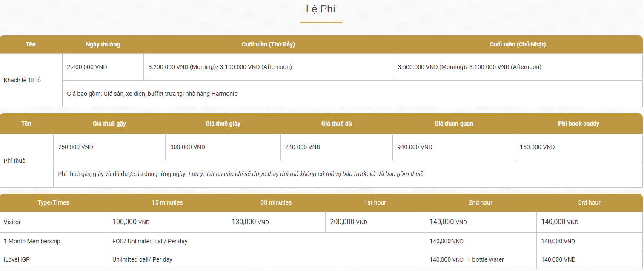Image resolution: width=644 pixels, height=271 pixels.
Task: Click the Type/Times column header
Action: point(53,202)
